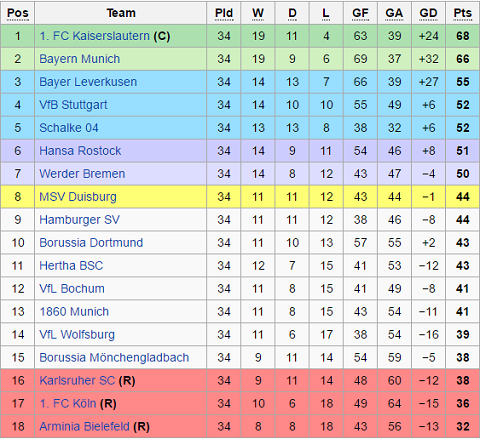The height and width of the screenshot is (439, 480).
Task: Click the Hamburger SV link
Action: (79, 220)
